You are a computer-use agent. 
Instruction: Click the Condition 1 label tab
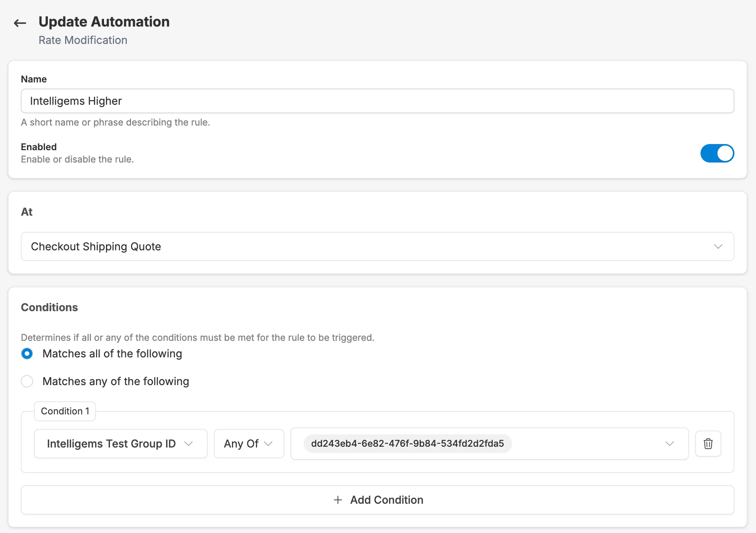tap(65, 411)
